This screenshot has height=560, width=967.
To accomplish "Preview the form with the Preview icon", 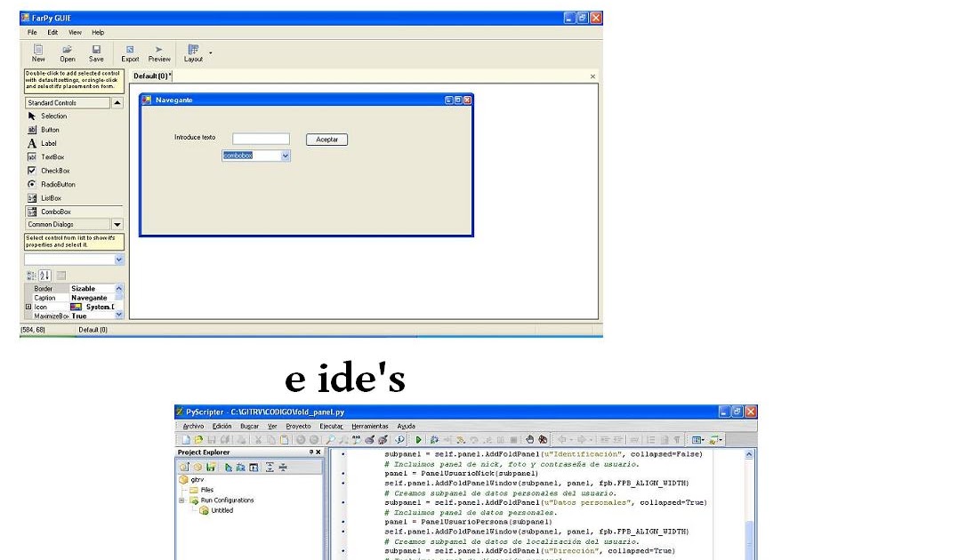I will point(159,52).
